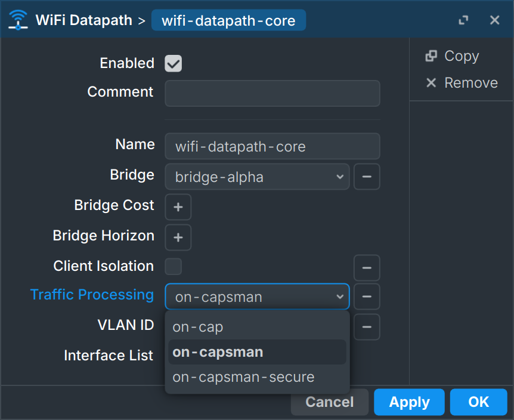
Task: Click the Remove X icon
Action: click(x=431, y=83)
